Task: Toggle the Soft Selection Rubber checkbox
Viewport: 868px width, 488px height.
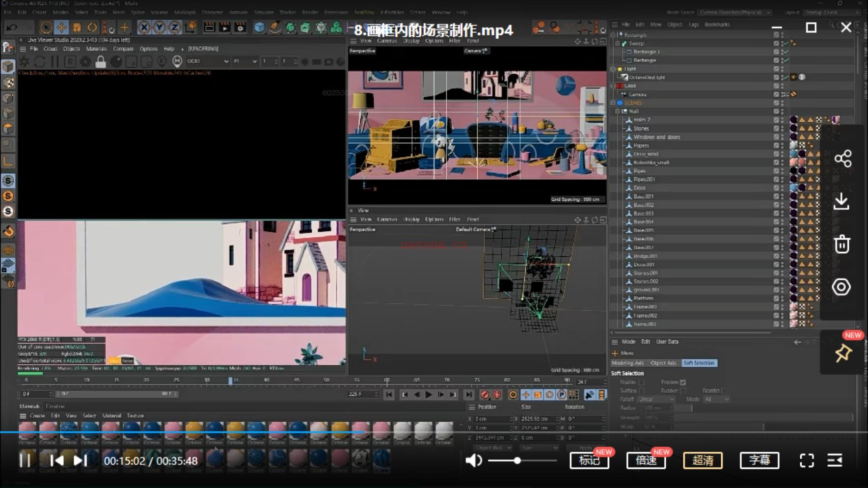Action: pyautogui.click(x=682, y=391)
